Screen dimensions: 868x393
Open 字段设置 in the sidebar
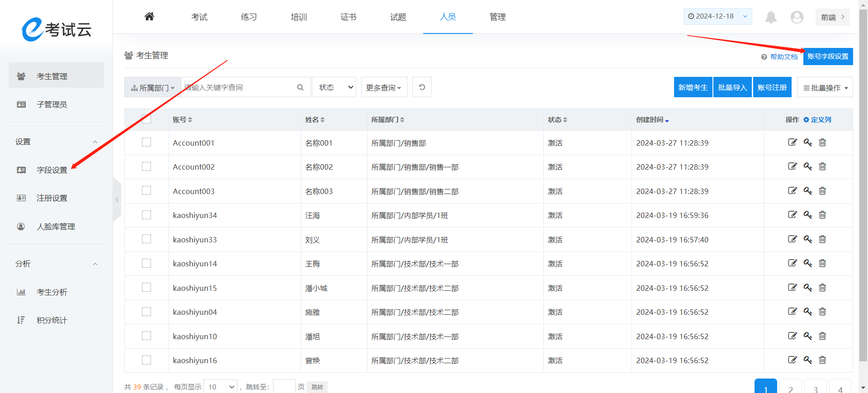52,170
